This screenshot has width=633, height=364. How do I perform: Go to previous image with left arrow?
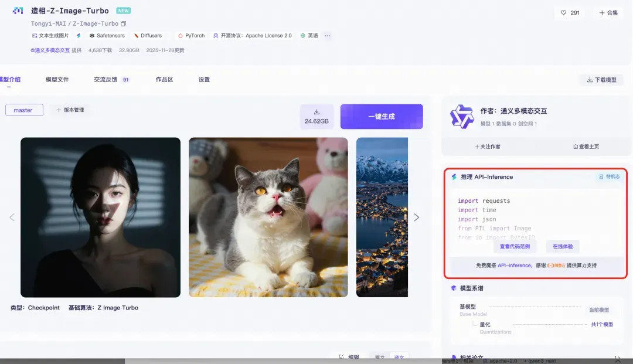point(12,217)
